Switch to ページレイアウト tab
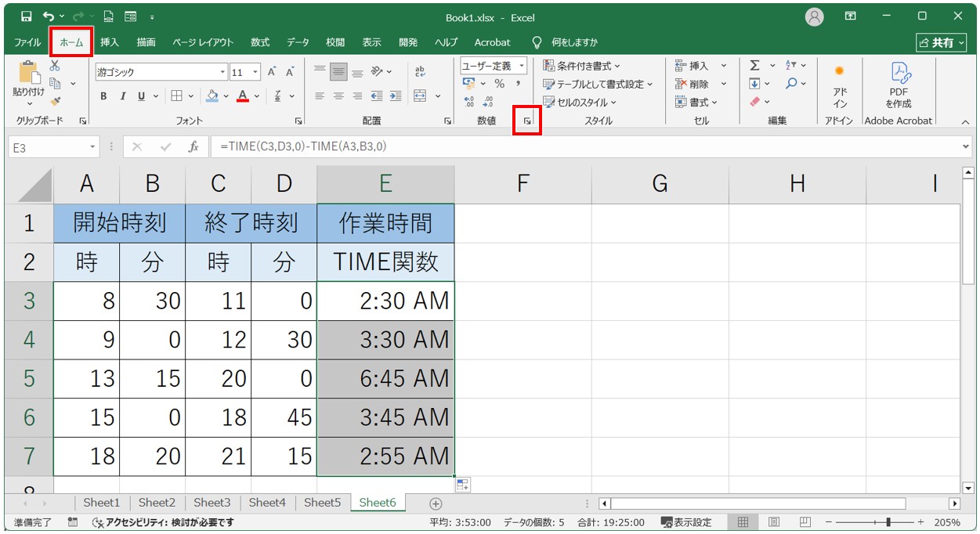 (203, 42)
